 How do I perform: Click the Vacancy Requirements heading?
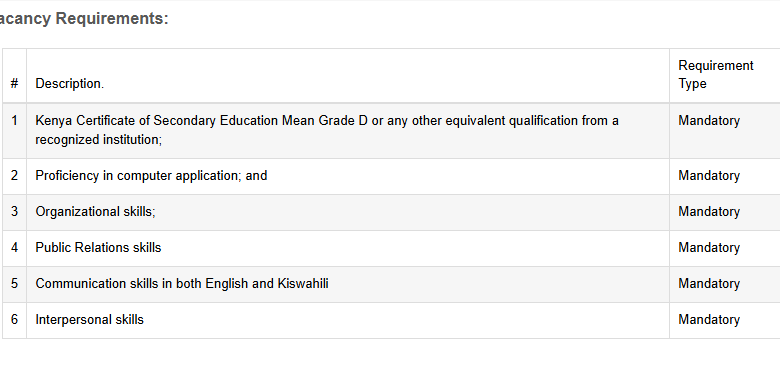[x=83, y=19]
